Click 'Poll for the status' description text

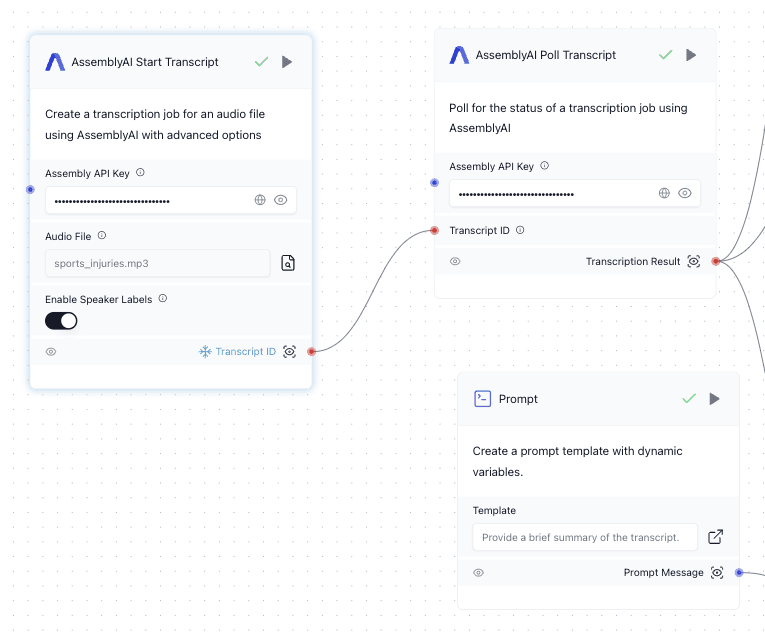pyautogui.click(x=568, y=118)
